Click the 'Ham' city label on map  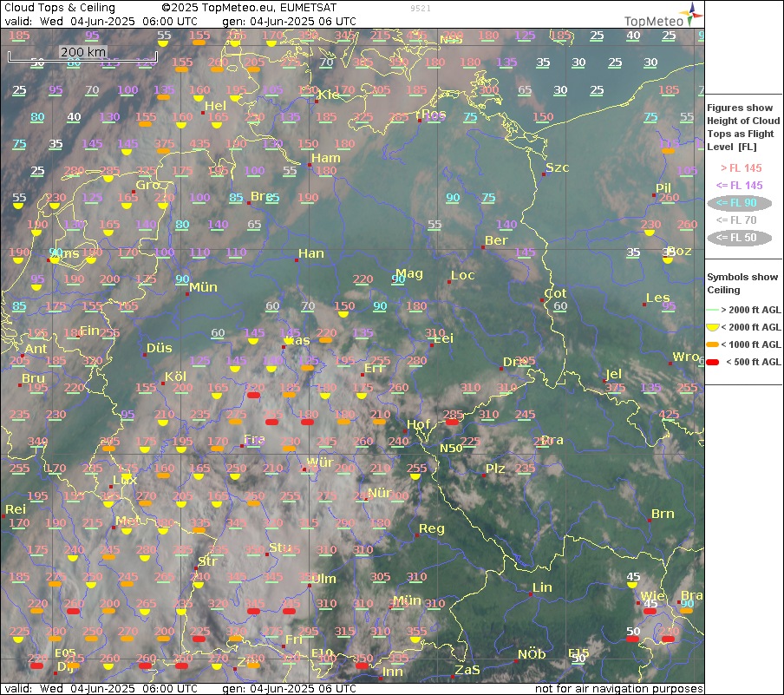(x=325, y=158)
